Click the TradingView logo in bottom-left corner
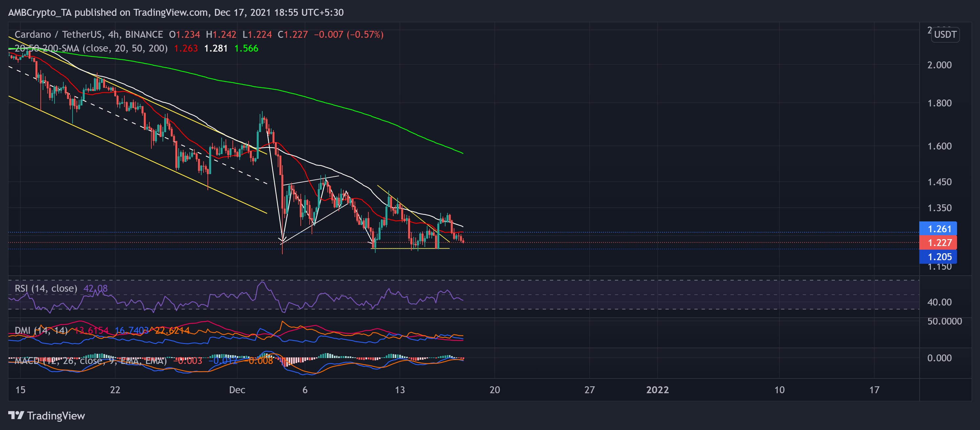Image resolution: width=980 pixels, height=430 pixels. 46,416
